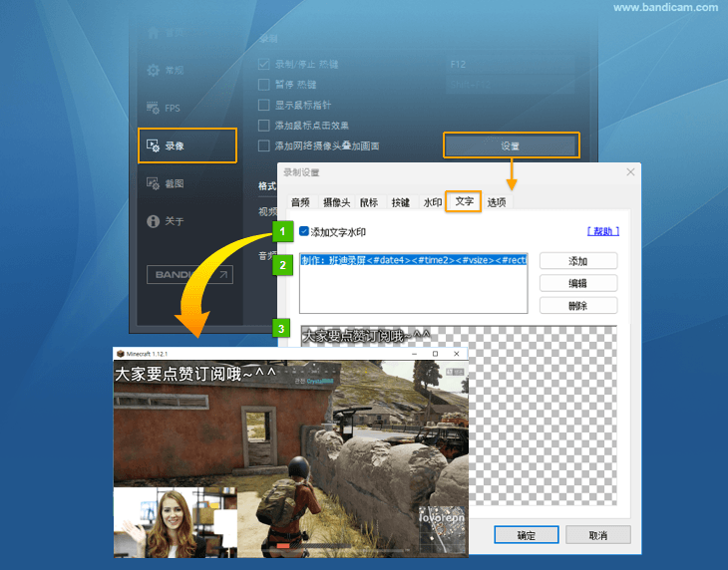Screen dimensions: 728x570
Task: Open the FPS sidebar section
Action: click(x=164, y=108)
